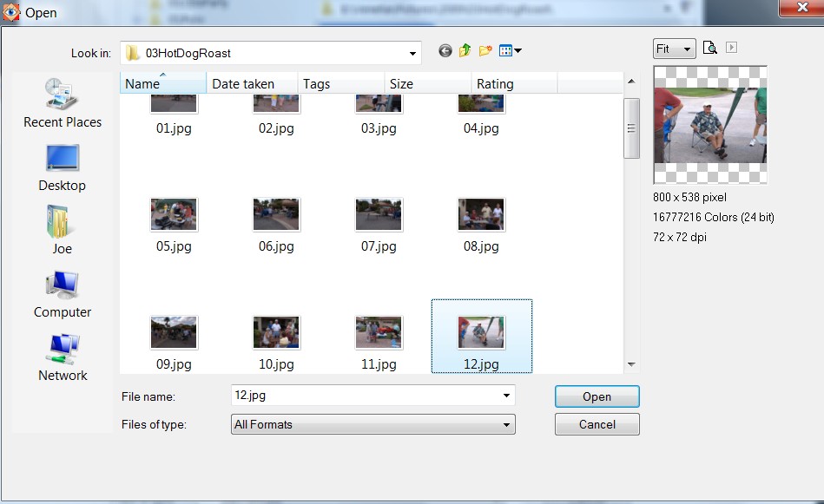Open the Fit preview size dropdown
Image resolution: width=824 pixels, height=504 pixels.
point(675,49)
